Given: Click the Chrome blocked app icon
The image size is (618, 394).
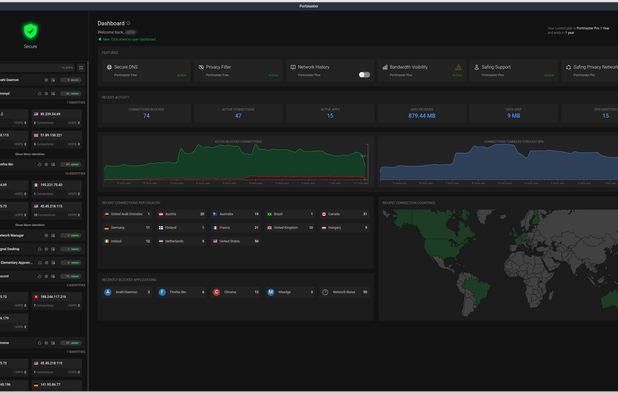Looking at the screenshot, I should point(216,292).
